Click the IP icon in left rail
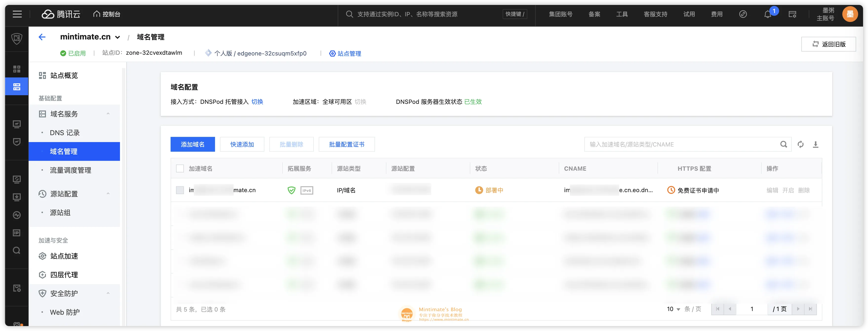Image resolution: width=868 pixels, height=331 pixels. [x=17, y=233]
